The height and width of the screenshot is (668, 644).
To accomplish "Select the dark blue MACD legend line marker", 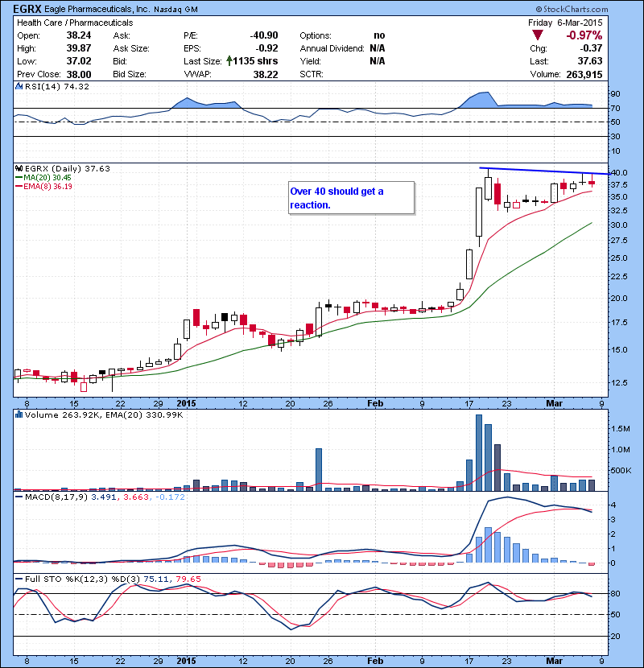I will 19,497.
